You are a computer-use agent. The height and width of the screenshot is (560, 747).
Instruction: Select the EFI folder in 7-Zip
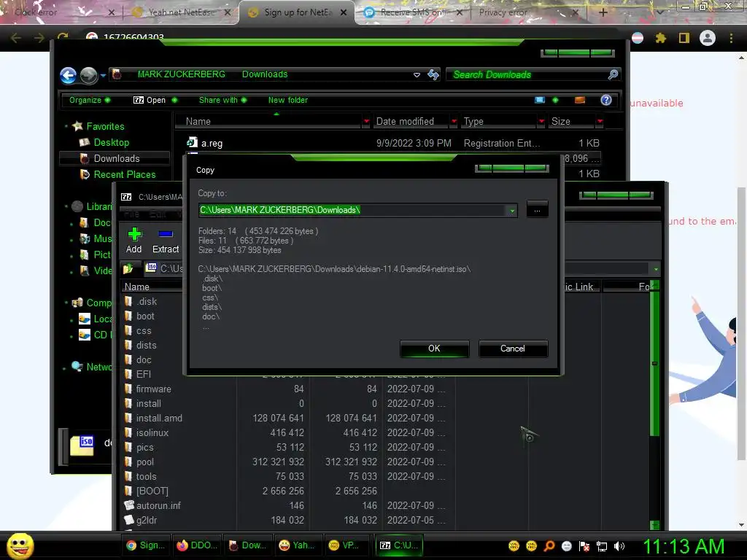click(144, 374)
